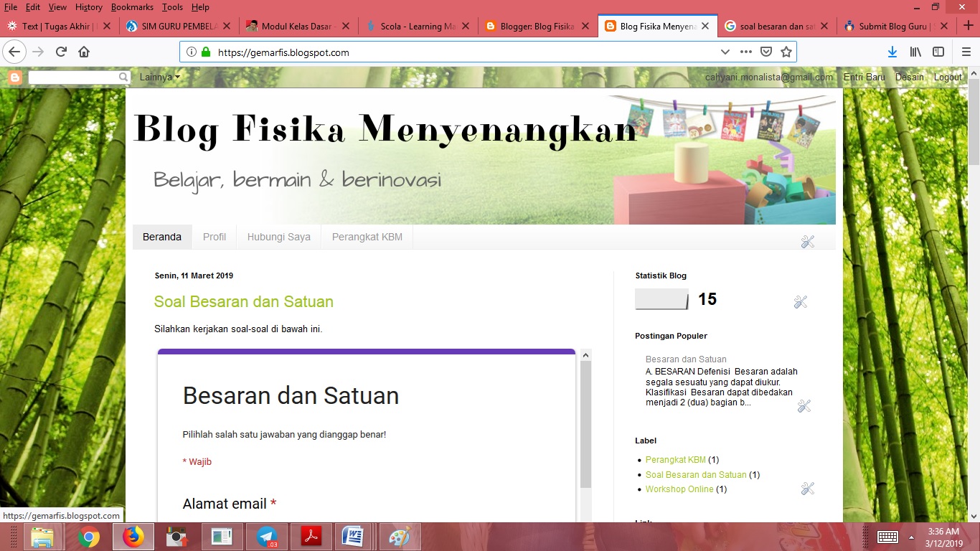
Task: Open the File menu
Action: [10, 6]
